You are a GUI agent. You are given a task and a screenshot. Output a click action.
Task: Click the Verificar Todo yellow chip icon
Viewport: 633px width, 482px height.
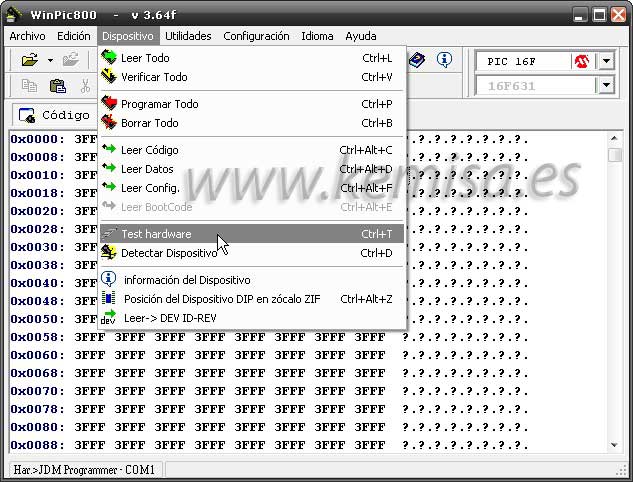coord(109,76)
